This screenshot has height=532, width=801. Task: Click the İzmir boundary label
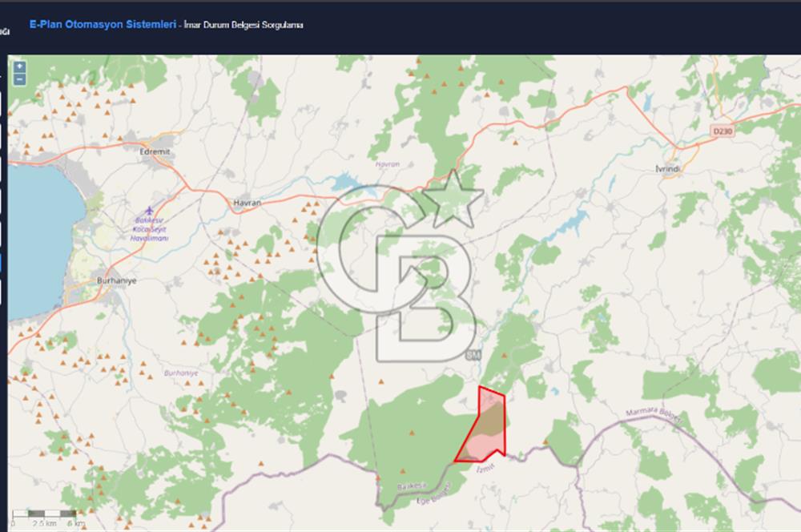point(486,467)
